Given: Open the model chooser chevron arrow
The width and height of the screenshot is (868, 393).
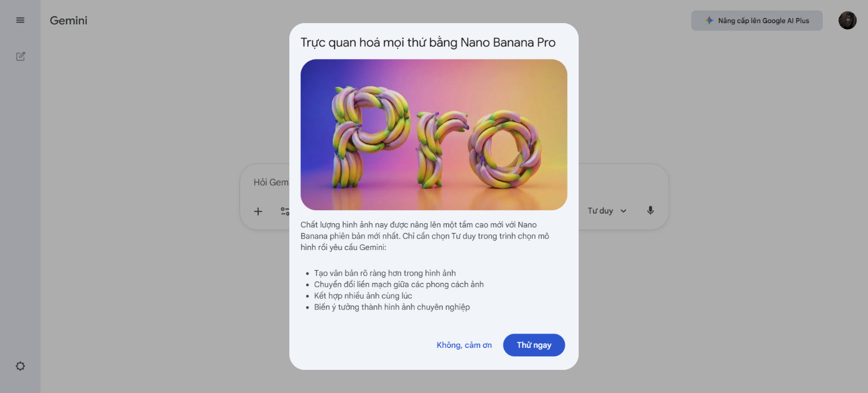Looking at the screenshot, I should (x=623, y=211).
